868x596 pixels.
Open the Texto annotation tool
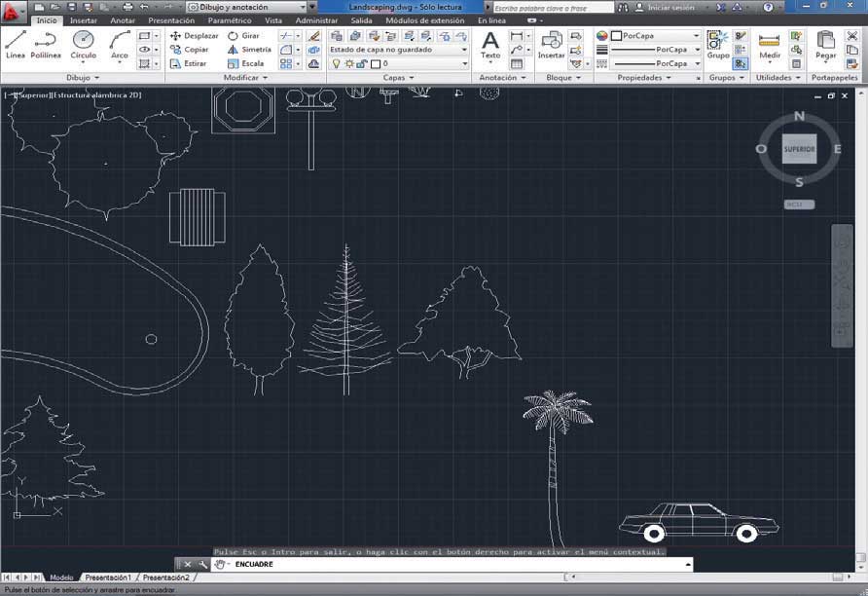click(490, 45)
